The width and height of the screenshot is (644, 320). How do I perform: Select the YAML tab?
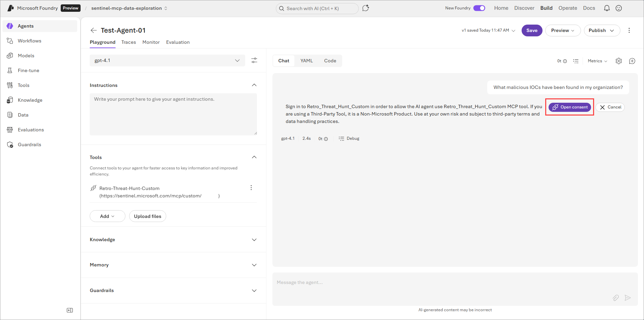(307, 61)
